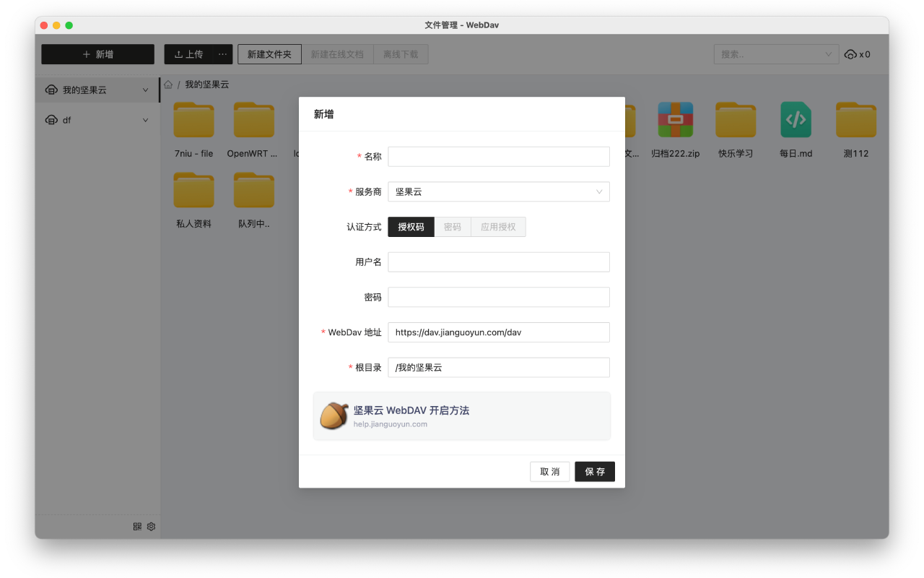
Task: Click 我的坚果云 in the breadcrumb path
Action: click(x=207, y=85)
